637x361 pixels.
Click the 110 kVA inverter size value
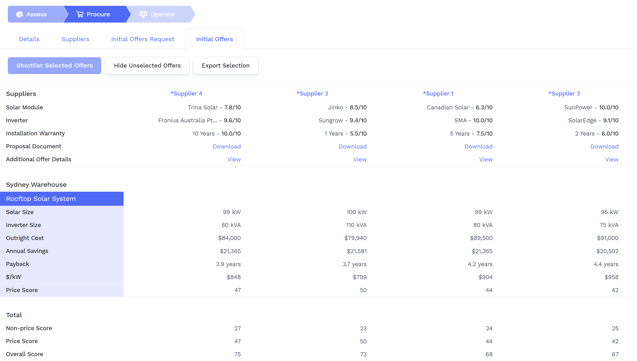(356, 225)
